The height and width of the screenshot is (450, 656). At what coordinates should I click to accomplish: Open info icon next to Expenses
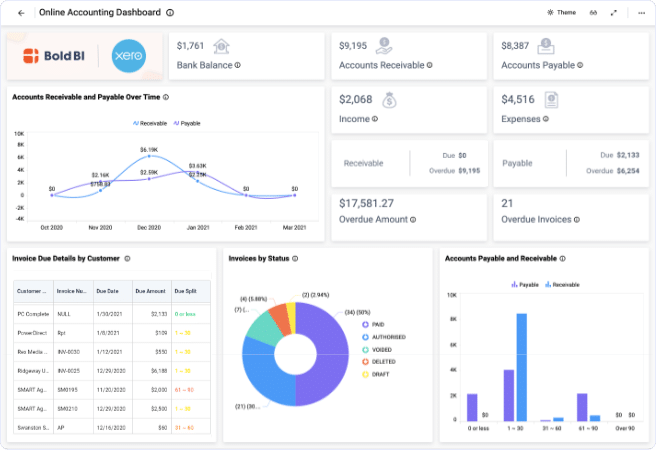pos(546,119)
